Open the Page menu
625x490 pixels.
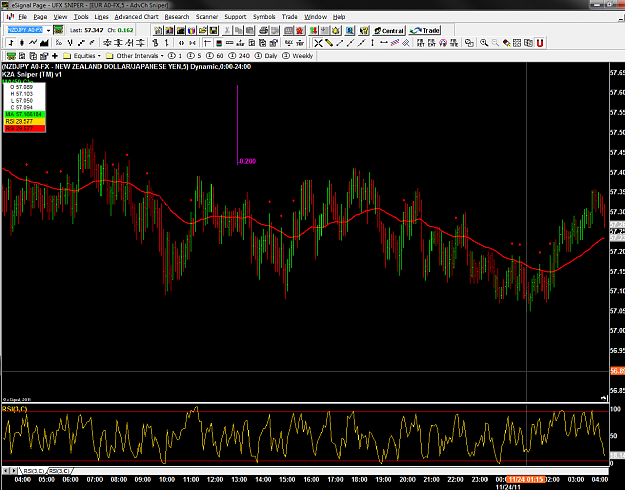[x=40, y=17]
